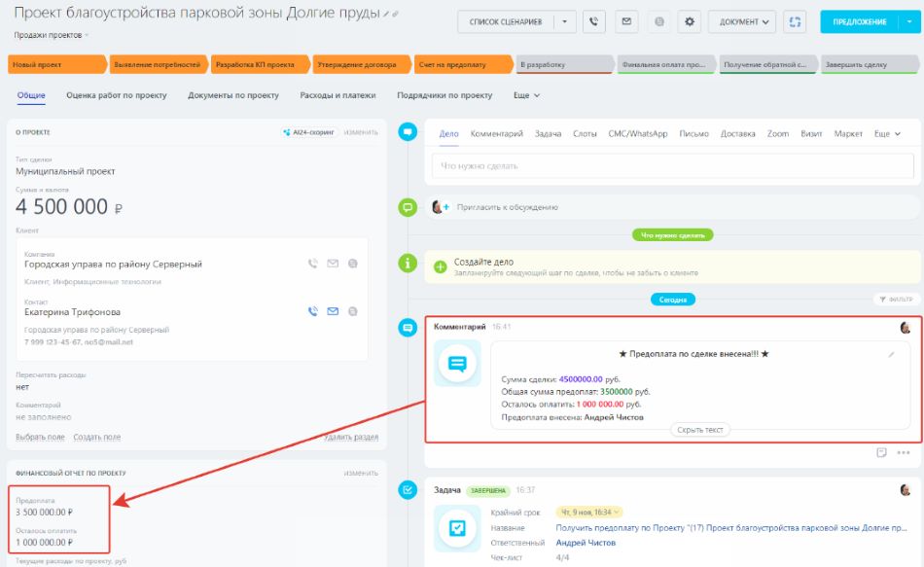Open Еще dropdown in timeline actions
Viewport: 924px width, 567px height.
[887, 134]
